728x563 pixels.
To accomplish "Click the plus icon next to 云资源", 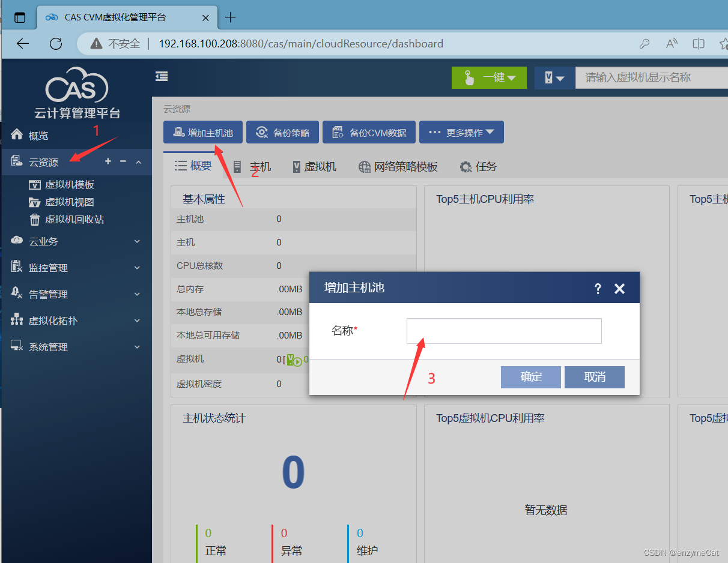I will point(108,161).
